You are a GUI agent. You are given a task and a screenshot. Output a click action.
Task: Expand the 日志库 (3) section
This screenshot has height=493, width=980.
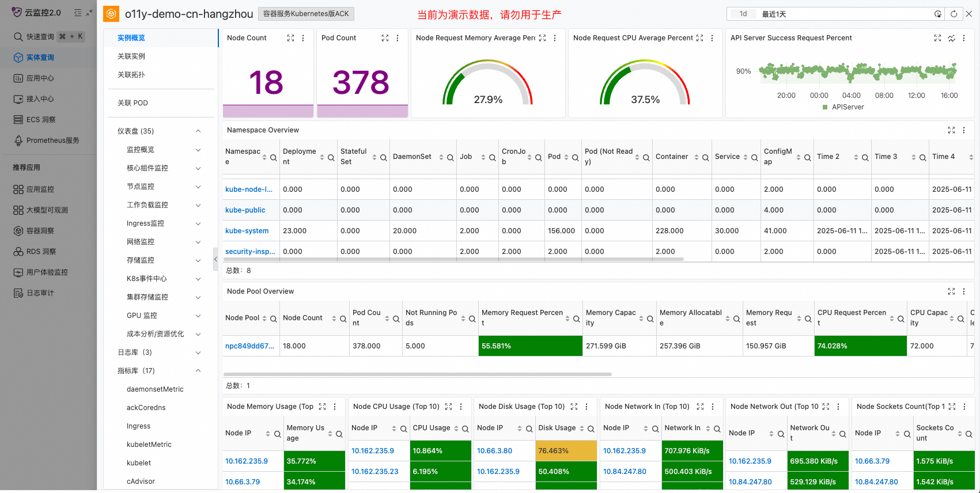click(198, 352)
